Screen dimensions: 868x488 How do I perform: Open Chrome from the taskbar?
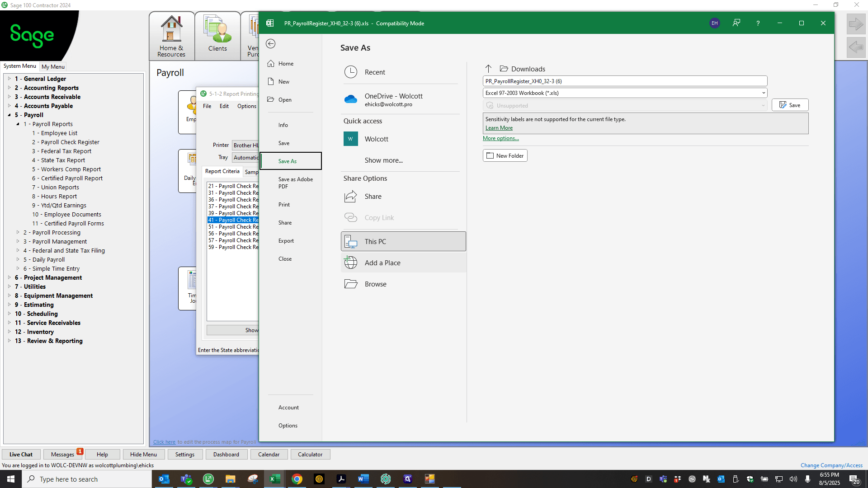(297, 479)
